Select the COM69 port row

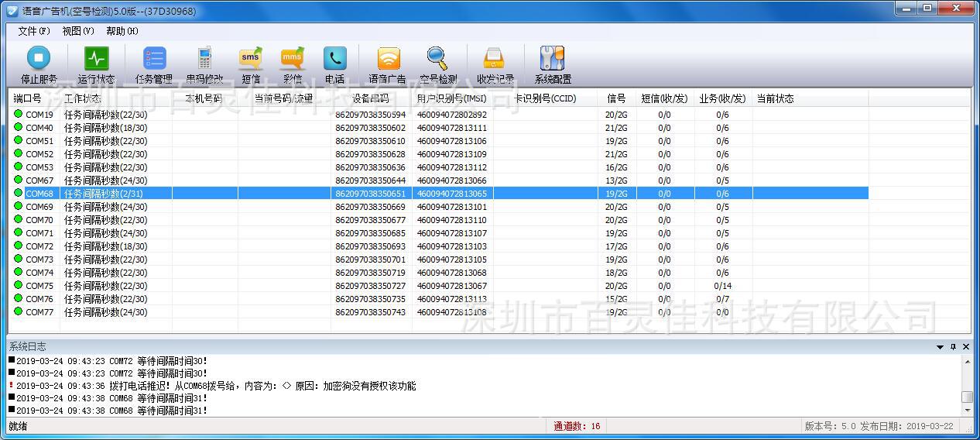click(x=439, y=206)
